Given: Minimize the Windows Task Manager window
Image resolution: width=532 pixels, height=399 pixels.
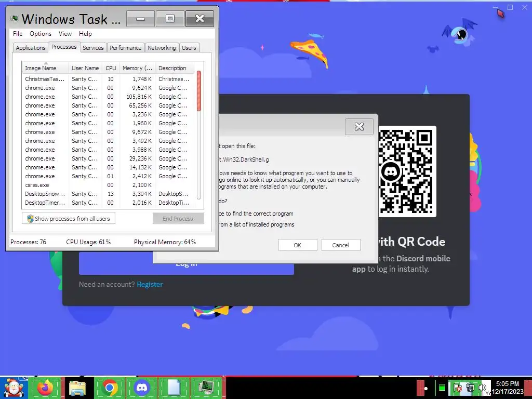Looking at the screenshot, I should (x=140, y=18).
